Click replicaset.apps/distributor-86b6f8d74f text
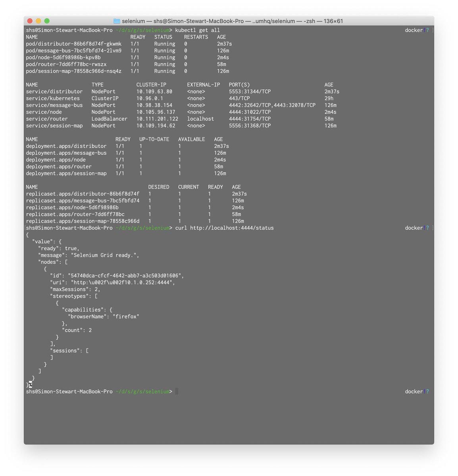 point(83,194)
